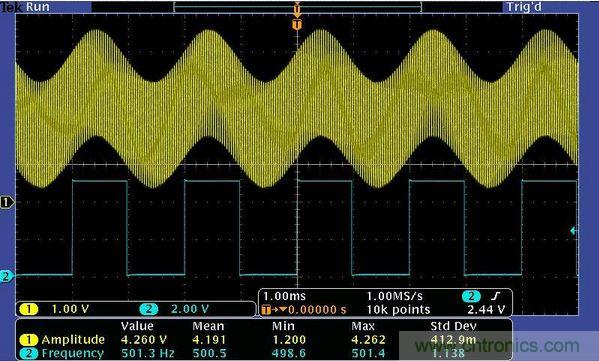Click the 1.00MS/s sample rate readout
The image size is (599, 361).
point(395,296)
